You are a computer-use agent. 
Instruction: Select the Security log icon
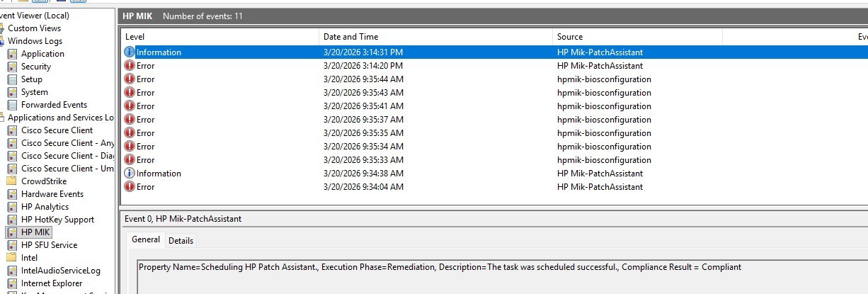(x=12, y=67)
